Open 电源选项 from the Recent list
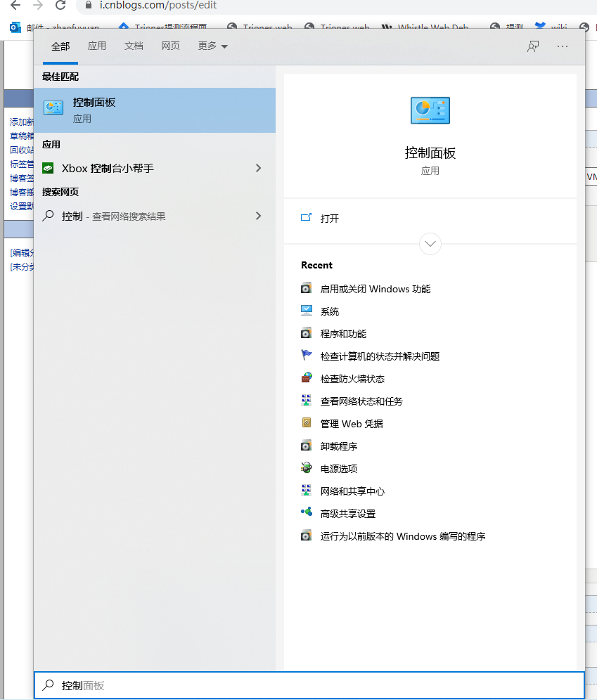The image size is (597, 700). coord(339,469)
